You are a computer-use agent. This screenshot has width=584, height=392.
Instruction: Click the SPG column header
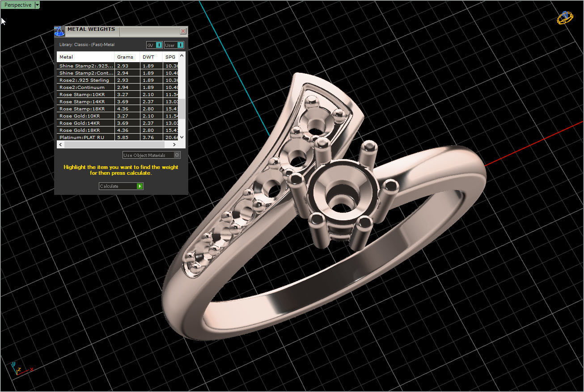pos(171,57)
